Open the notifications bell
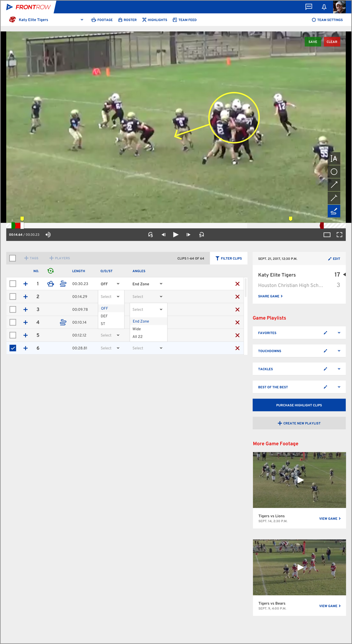The height and width of the screenshot is (644, 352). 324,7
